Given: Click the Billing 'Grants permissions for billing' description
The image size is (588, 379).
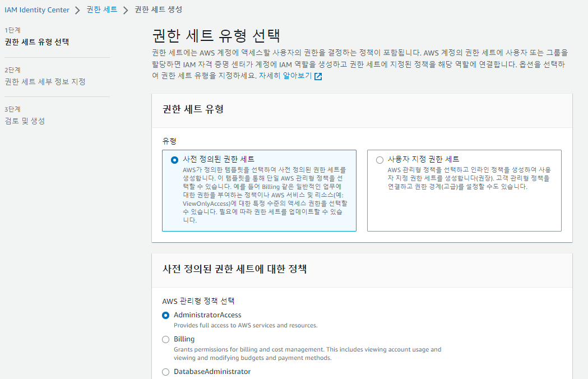Looking at the screenshot, I should [308, 353].
